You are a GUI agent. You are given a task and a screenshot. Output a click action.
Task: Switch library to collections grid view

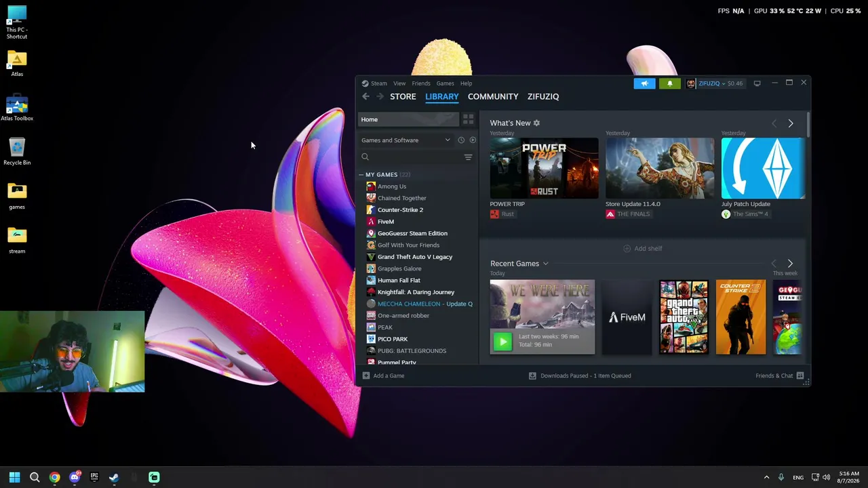click(x=468, y=119)
